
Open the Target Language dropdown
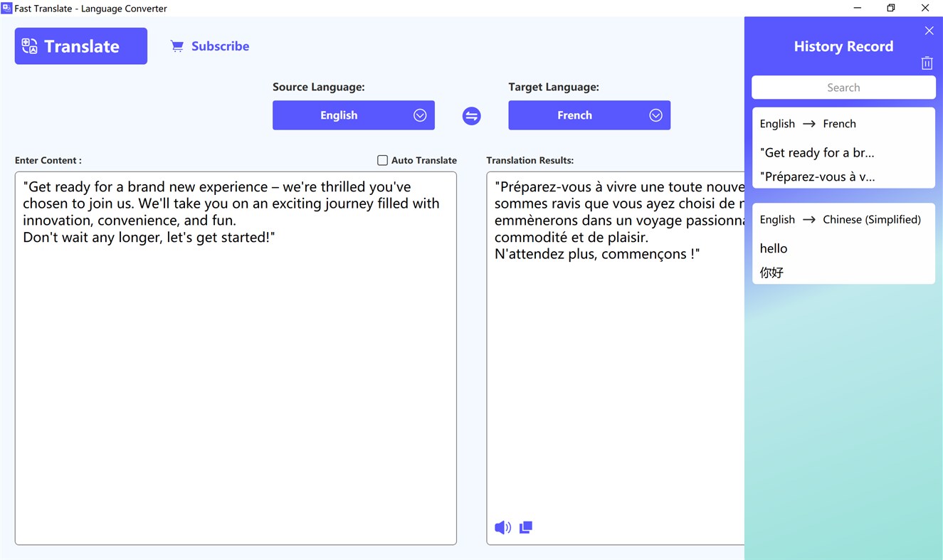tap(589, 115)
